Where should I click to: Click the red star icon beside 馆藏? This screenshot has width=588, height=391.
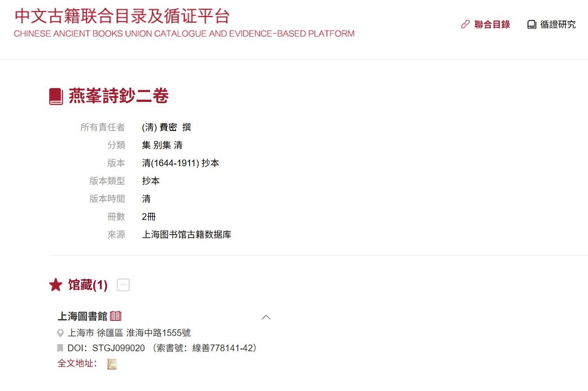pyautogui.click(x=55, y=285)
